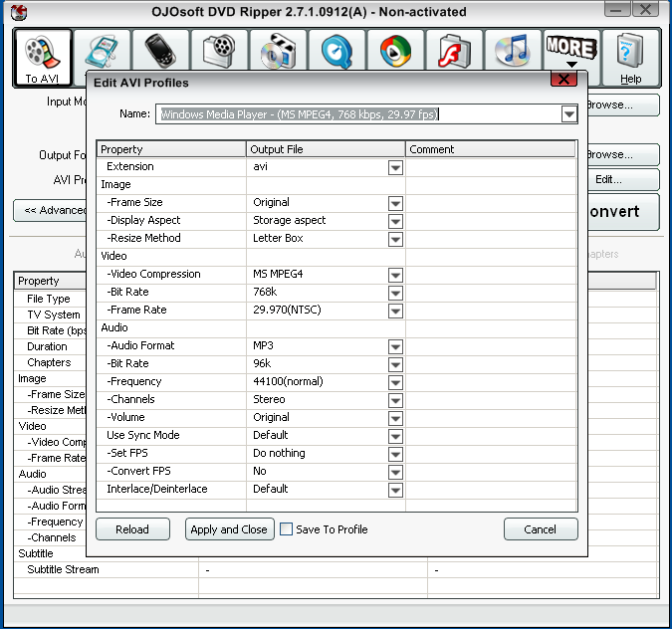Screen dimensions: 672x629
Task: Click the Reload button
Action: pos(132,529)
